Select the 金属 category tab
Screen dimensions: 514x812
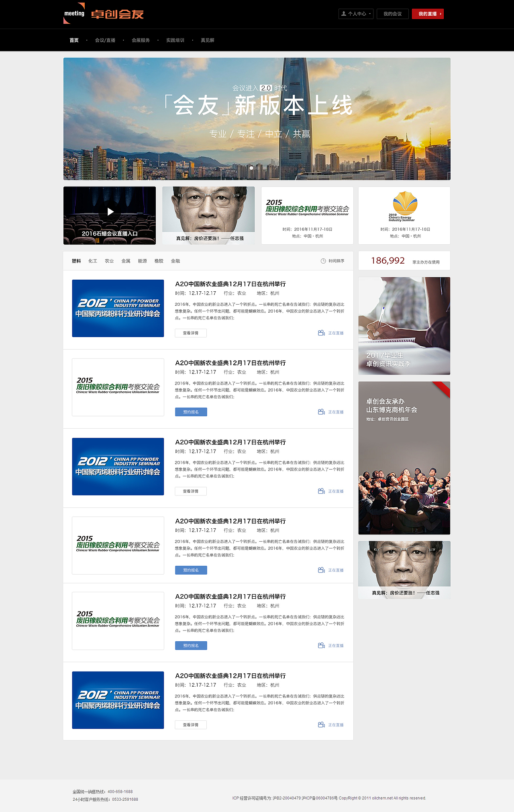126,261
